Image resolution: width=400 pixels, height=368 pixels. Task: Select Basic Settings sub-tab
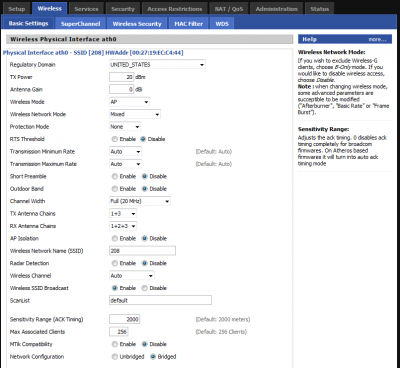[x=28, y=23]
